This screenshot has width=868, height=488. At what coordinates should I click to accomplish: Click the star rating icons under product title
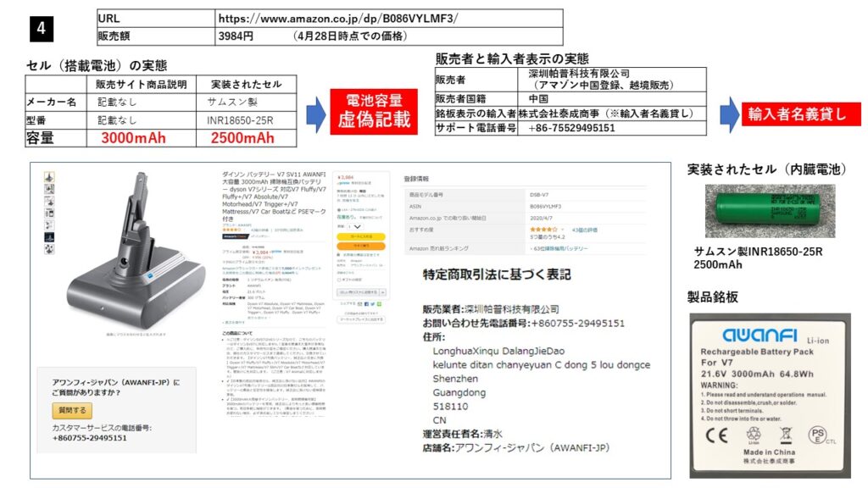point(231,230)
